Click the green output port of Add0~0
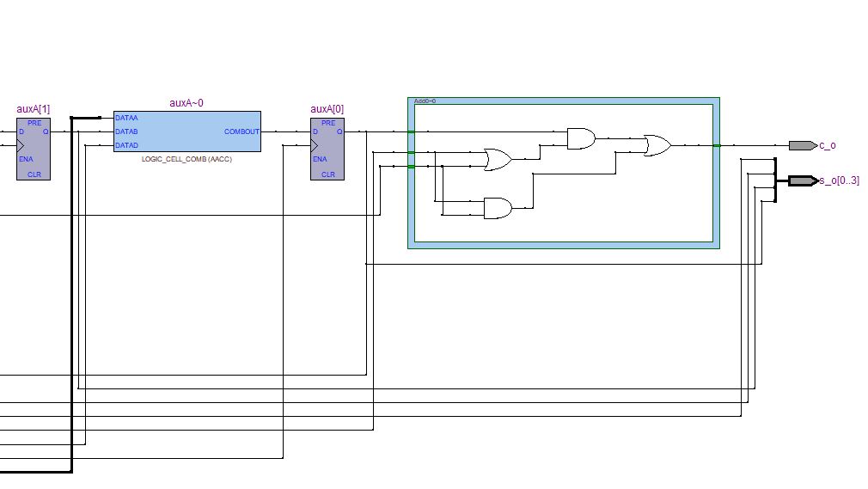This screenshot has width=868, height=489. click(x=716, y=146)
